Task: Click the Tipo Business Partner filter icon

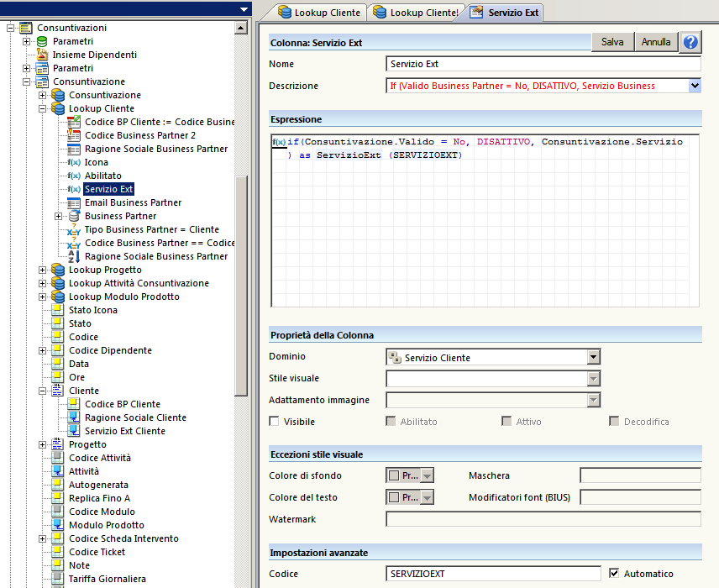Action: (74, 230)
